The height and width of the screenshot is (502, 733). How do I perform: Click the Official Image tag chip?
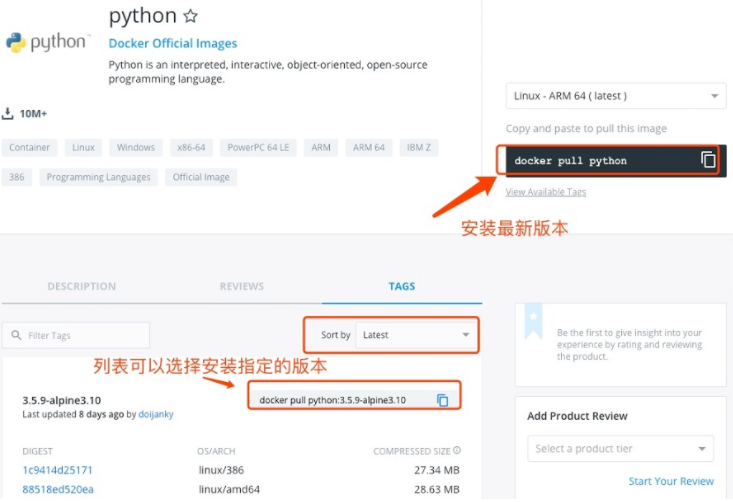[201, 177]
